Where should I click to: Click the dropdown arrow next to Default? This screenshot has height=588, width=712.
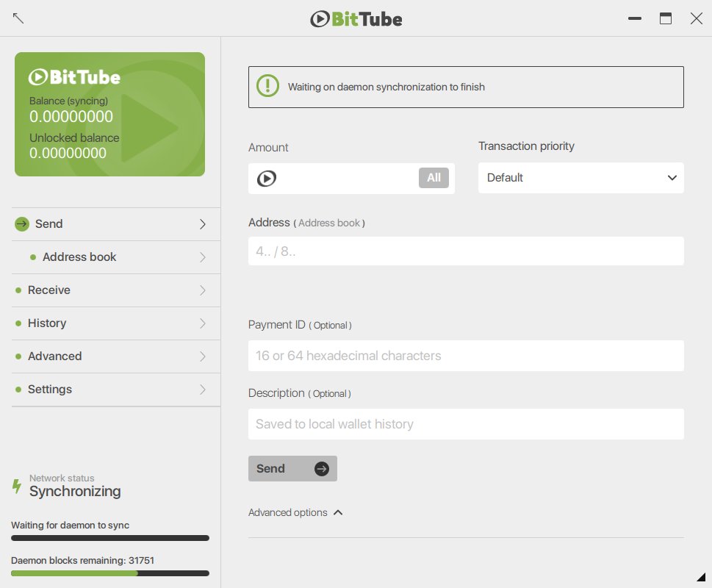pos(672,178)
